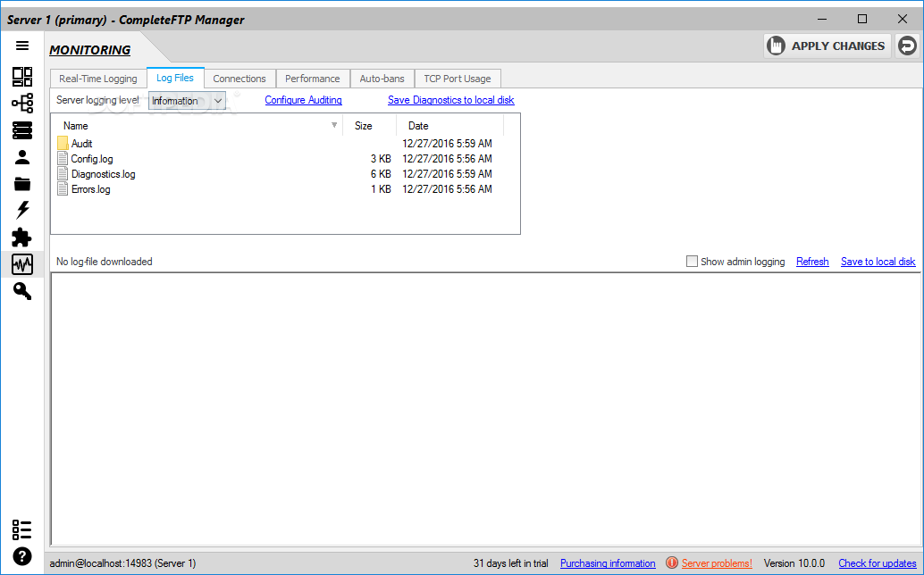Click the Server problems! link
924x575 pixels.
717,563
